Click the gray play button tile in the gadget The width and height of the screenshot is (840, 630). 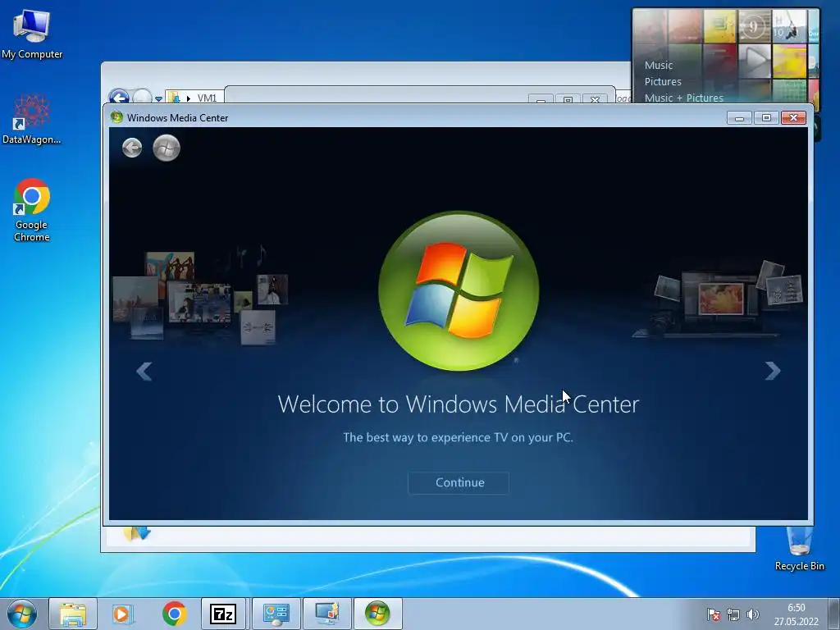point(755,61)
